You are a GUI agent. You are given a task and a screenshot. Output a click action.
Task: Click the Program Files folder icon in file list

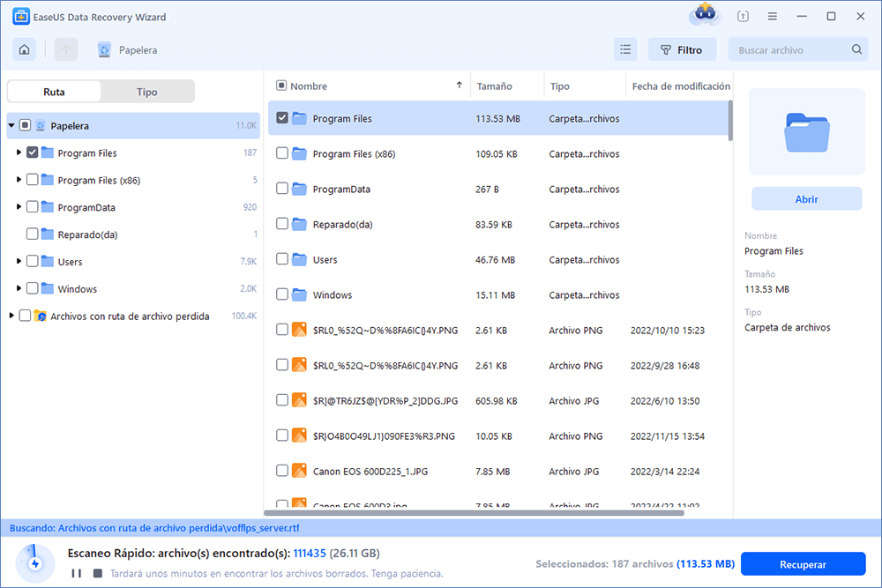coord(299,118)
